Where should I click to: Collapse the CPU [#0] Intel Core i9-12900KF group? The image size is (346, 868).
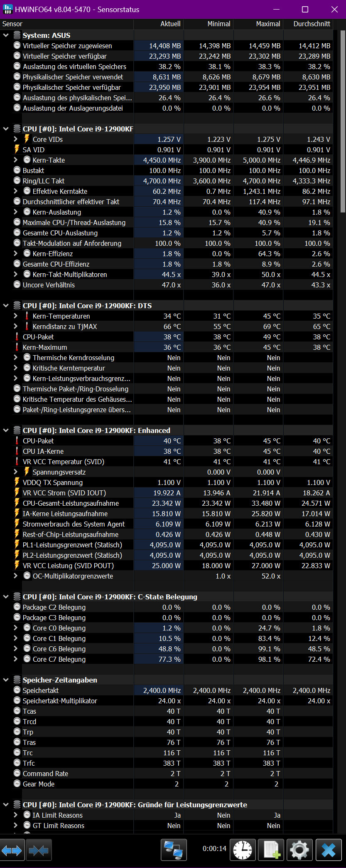6,129
